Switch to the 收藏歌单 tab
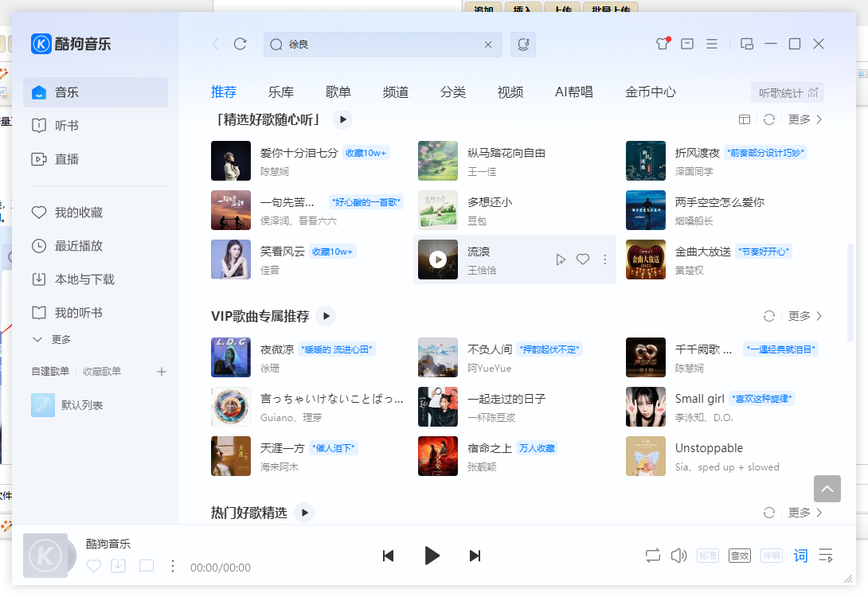This screenshot has height=597, width=868. (x=102, y=371)
